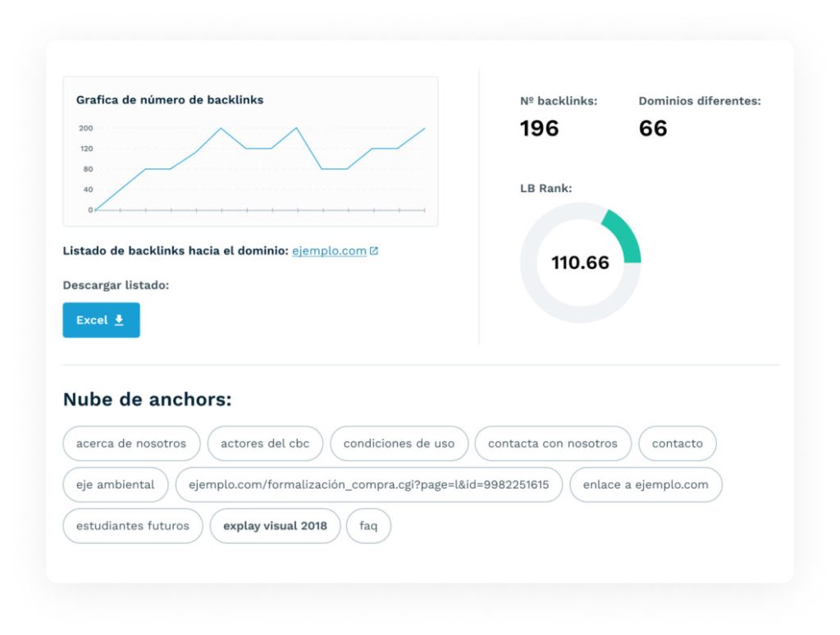Click the 110.66 LB Rank value
This screenshot has width=840, height=635.
point(580,263)
